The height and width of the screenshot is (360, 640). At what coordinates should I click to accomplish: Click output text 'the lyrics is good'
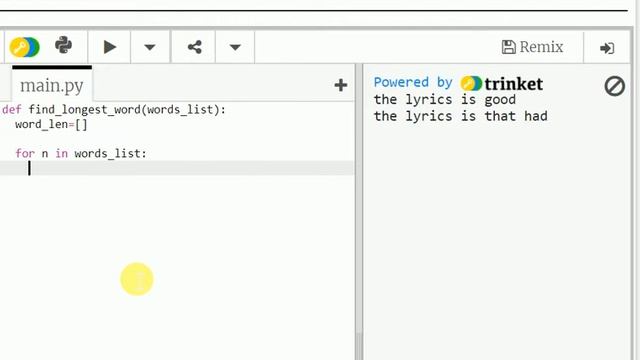coord(444,100)
